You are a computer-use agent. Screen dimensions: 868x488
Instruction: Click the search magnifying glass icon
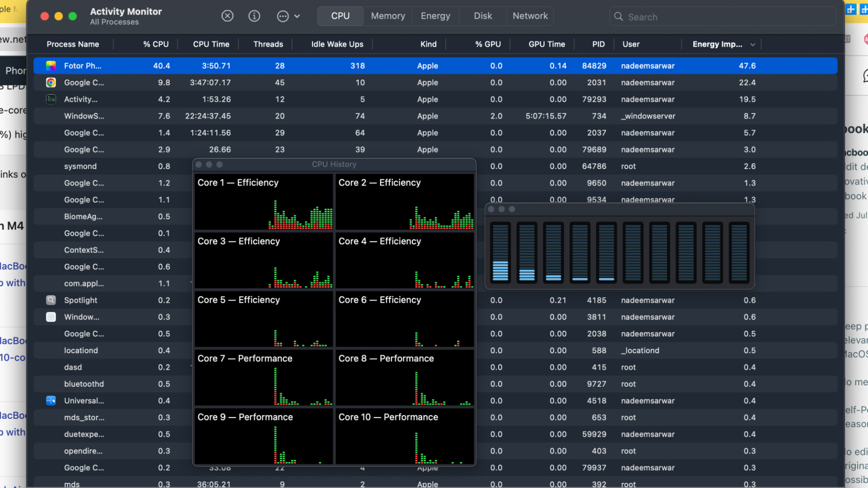618,17
